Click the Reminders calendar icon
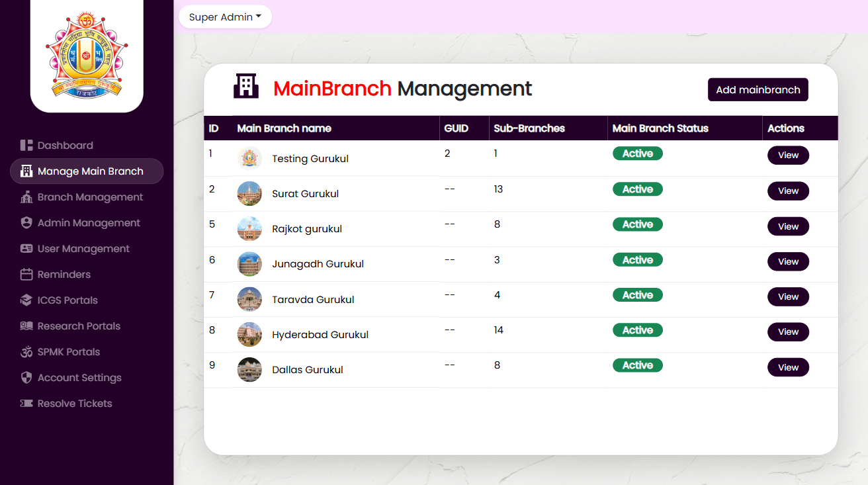The image size is (868, 485). [26, 275]
